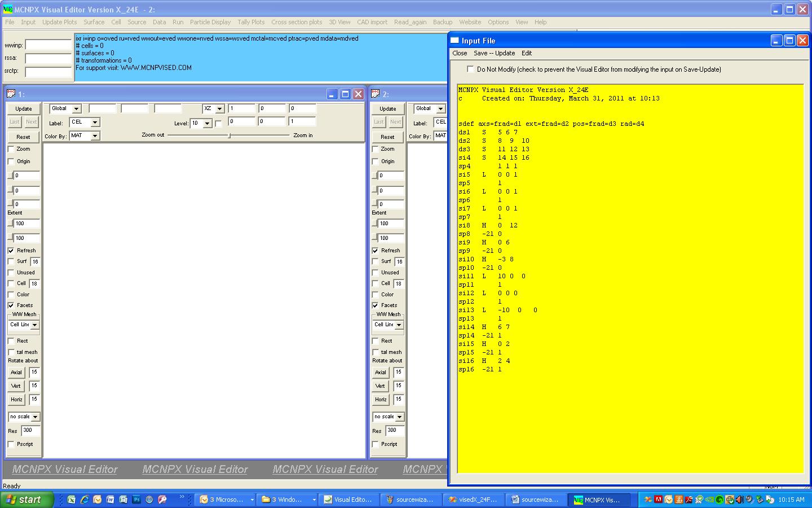Click the volume speaker tray icon
This screenshot has width=812, height=508.
tap(740, 500)
